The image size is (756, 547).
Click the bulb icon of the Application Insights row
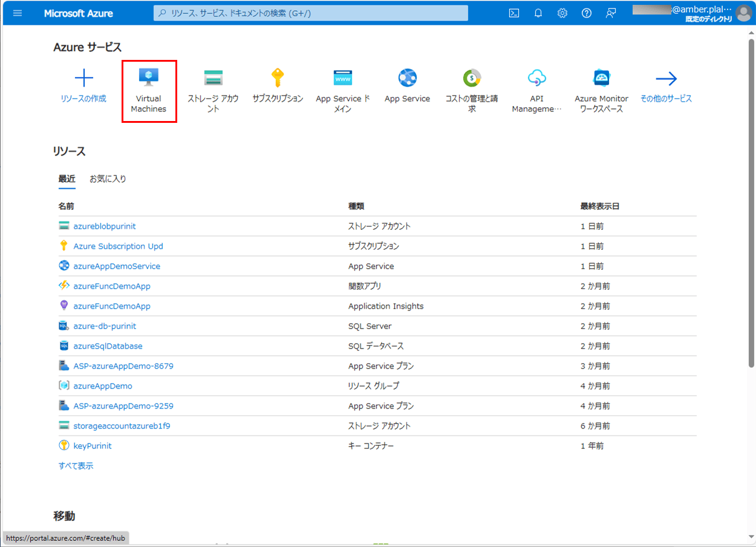pos(64,306)
